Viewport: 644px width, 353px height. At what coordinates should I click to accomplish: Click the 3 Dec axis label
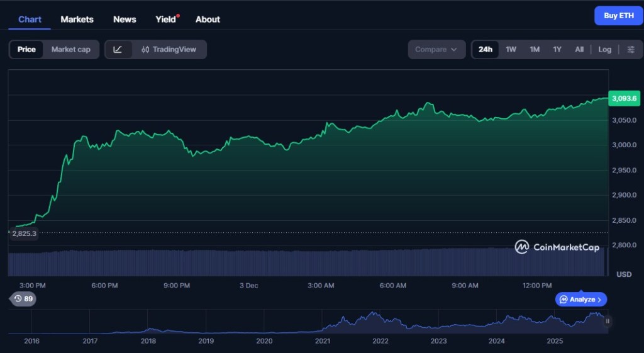(249, 285)
